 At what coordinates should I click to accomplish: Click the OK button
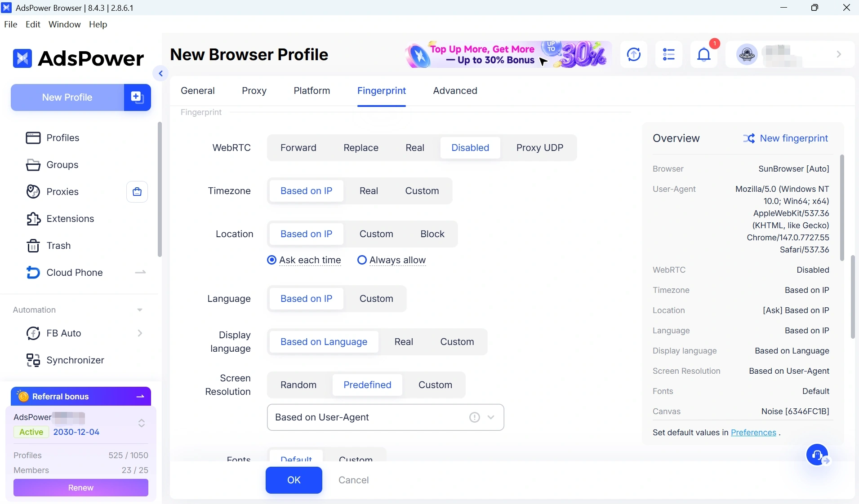pyautogui.click(x=294, y=480)
